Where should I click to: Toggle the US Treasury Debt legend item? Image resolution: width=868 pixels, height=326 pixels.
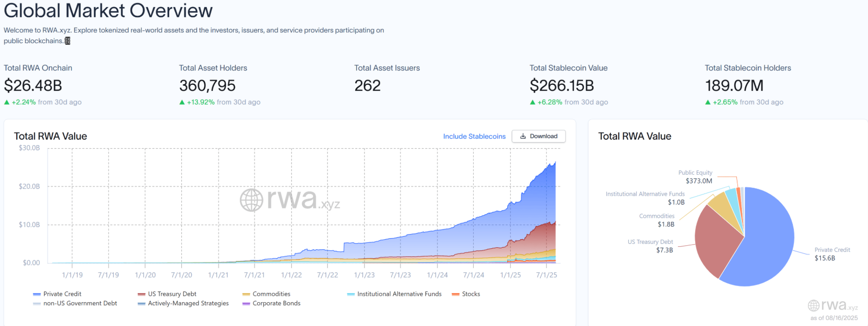click(x=167, y=294)
